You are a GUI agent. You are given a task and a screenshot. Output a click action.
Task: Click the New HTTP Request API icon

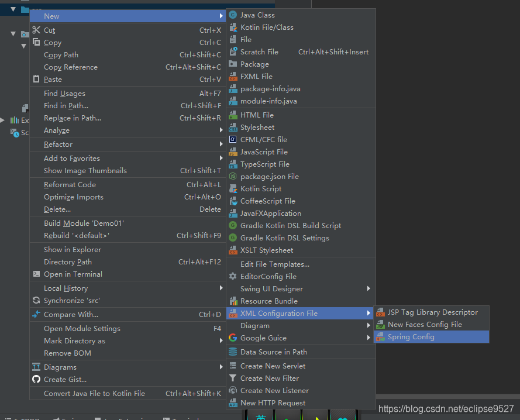[233, 403]
